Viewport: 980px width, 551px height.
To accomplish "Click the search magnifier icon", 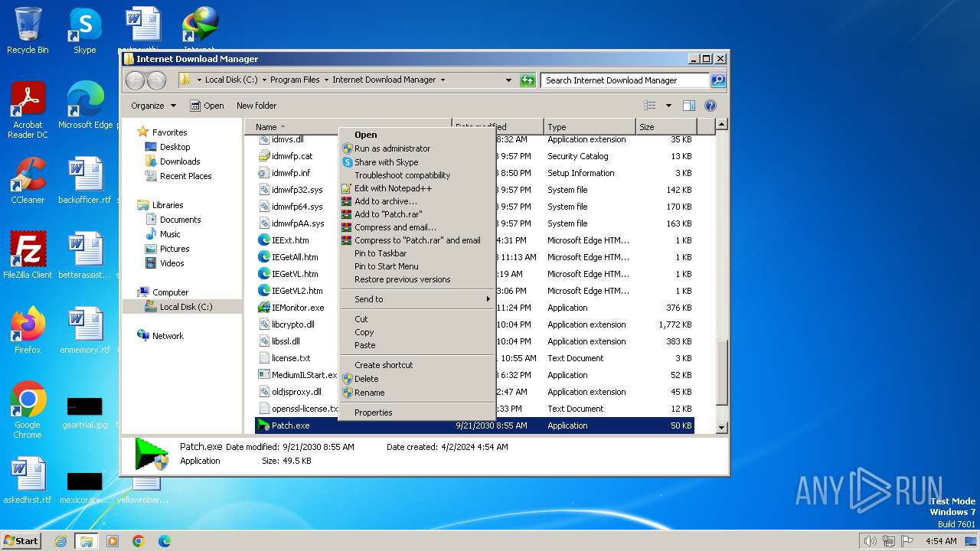I will [718, 80].
